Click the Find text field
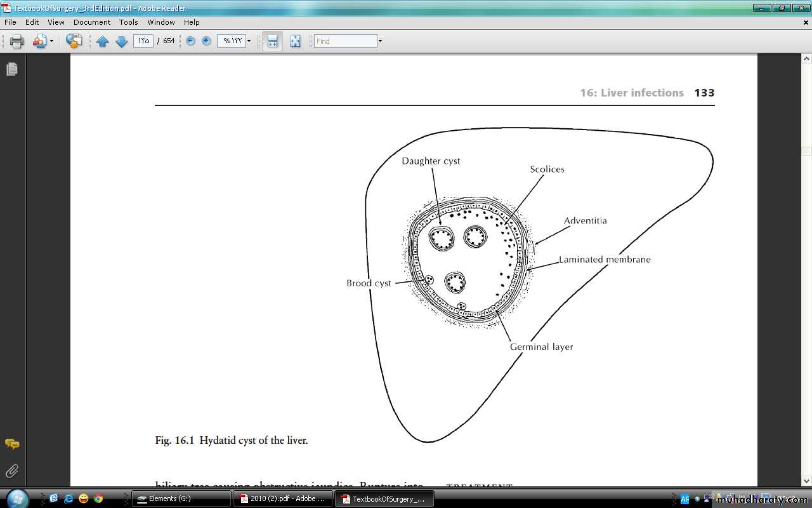The height and width of the screenshot is (508, 812). 345,41
